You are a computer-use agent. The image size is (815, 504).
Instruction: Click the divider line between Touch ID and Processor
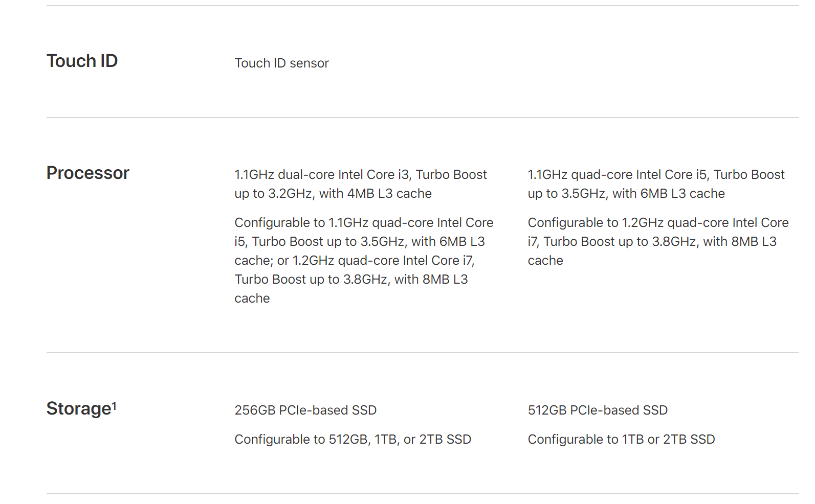(x=422, y=118)
